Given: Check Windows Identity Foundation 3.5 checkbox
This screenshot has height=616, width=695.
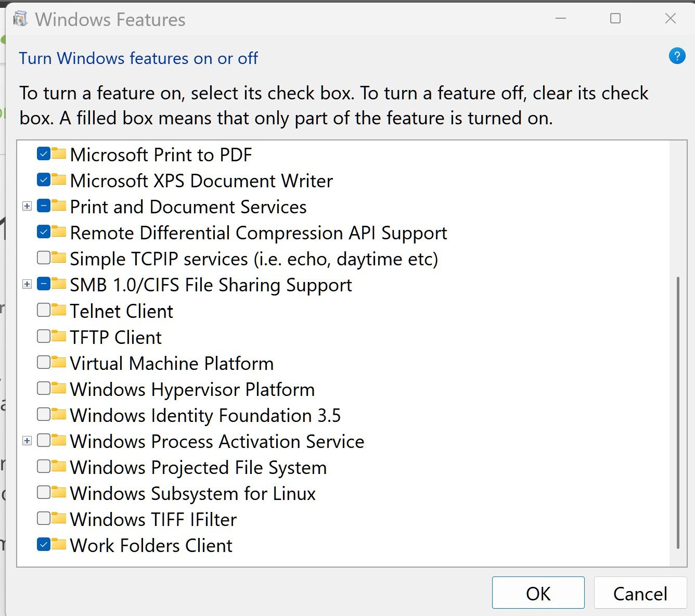Looking at the screenshot, I should click(44, 414).
